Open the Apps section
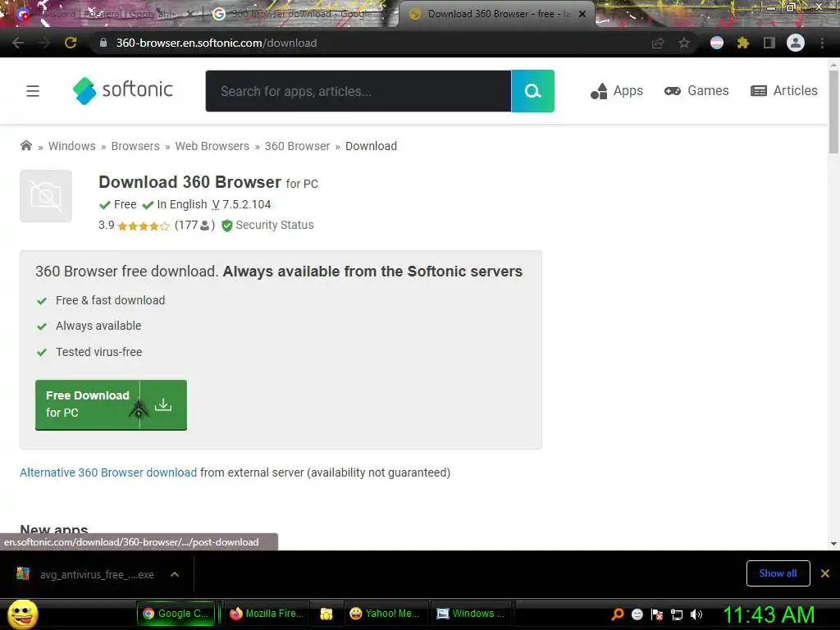Viewport: 840px width, 630px height. (x=617, y=91)
